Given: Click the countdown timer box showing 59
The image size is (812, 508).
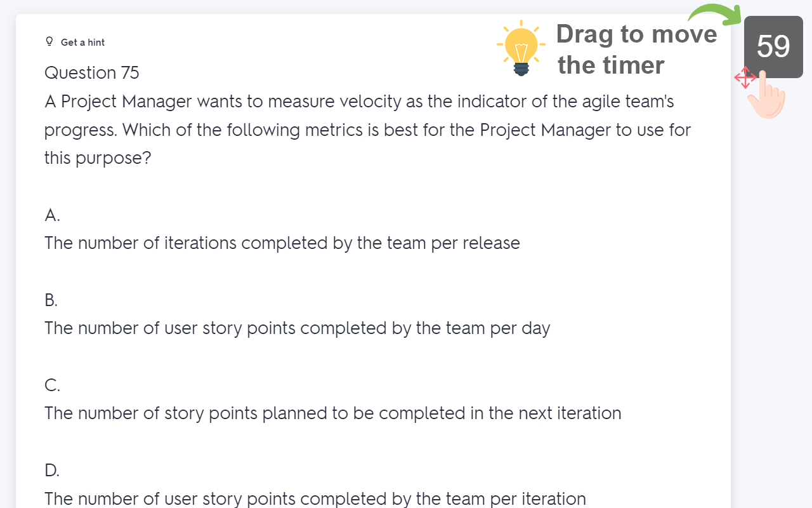Looking at the screenshot, I should point(773,46).
